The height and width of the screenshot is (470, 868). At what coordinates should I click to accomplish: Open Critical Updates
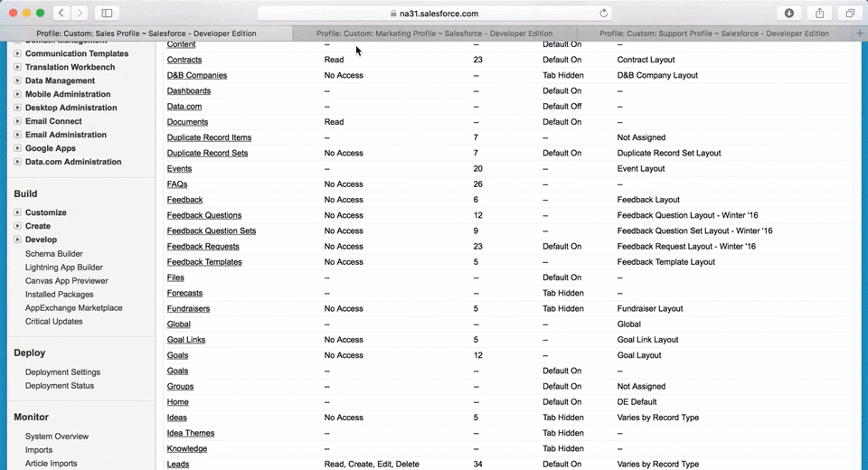(x=53, y=322)
